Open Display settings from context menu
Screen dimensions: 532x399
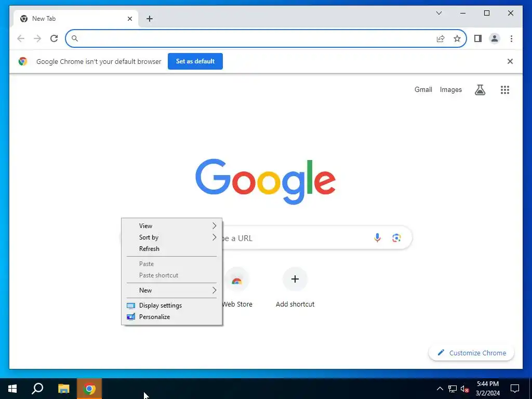[171, 305]
